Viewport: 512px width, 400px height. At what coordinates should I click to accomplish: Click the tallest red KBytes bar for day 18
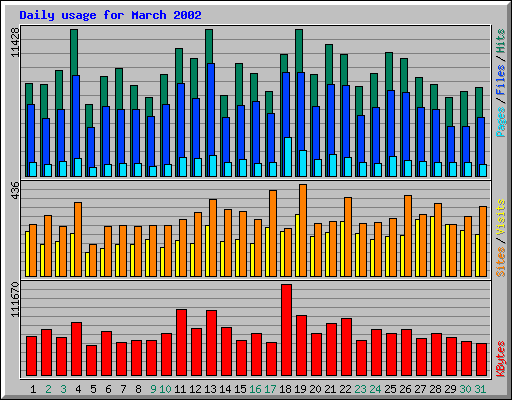pos(286,330)
